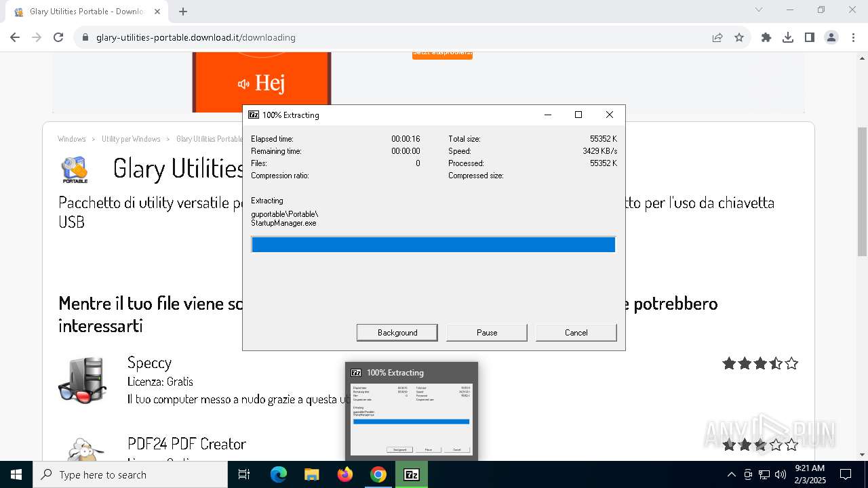This screenshot has width=868, height=488.
Task: Click the 7-Zip taskbar button
Action: pyautogui.click(x=412, y=474)
